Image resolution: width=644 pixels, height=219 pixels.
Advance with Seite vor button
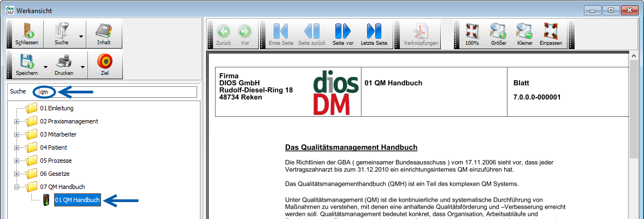pos(342,34)
